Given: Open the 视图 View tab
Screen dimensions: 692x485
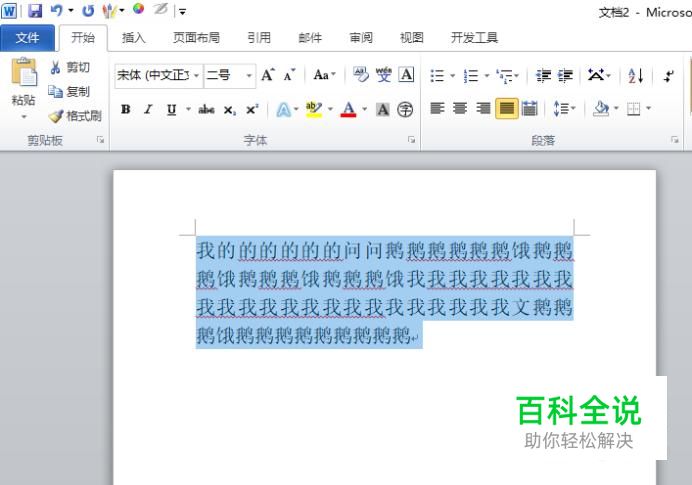Looking at the screenshot, I should pyautogui.click(x=412, y=38).
